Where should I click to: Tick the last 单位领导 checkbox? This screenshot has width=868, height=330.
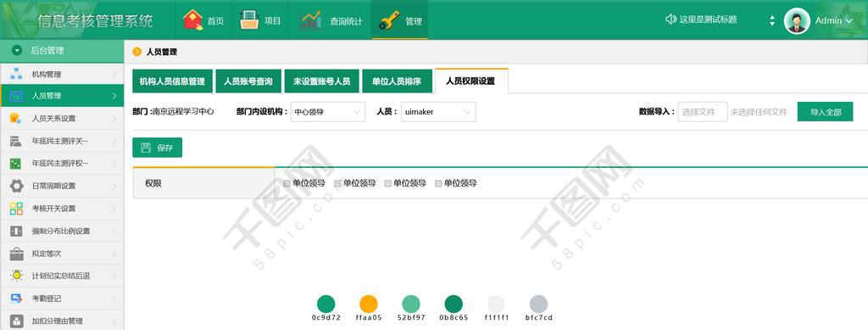pyautogui.click(x=438, y=183)
